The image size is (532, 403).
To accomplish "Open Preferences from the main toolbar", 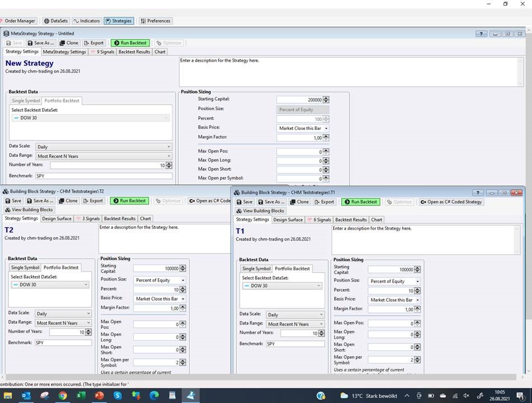I will (155, 21).
